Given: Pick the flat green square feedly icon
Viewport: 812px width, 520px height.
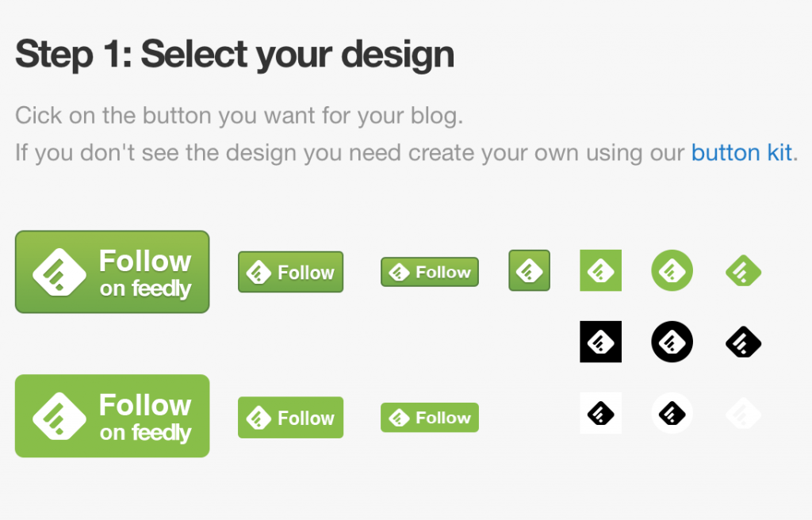Looking at the screenshot, I should pyautogui.click(x=600, y=270).
